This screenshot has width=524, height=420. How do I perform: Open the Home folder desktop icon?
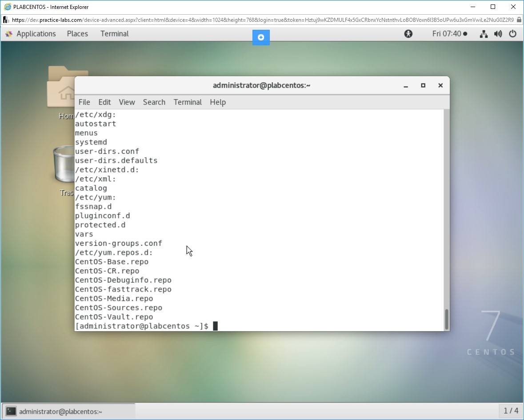coord(62,89)
